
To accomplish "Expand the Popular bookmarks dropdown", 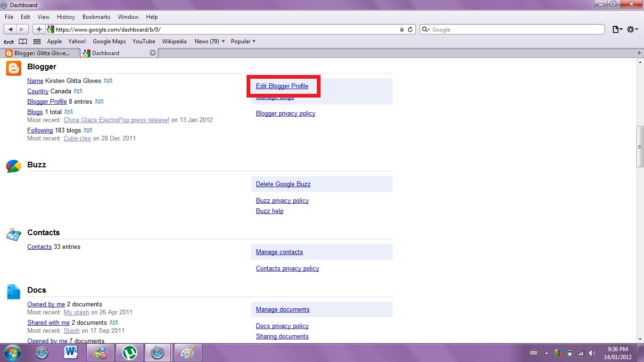I will click(x=243, y=41).
